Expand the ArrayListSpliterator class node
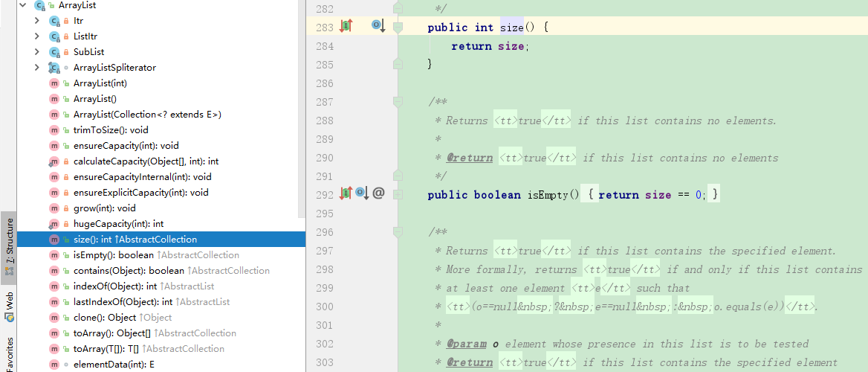This screenshot has height=372, width=868. point(37,68)
